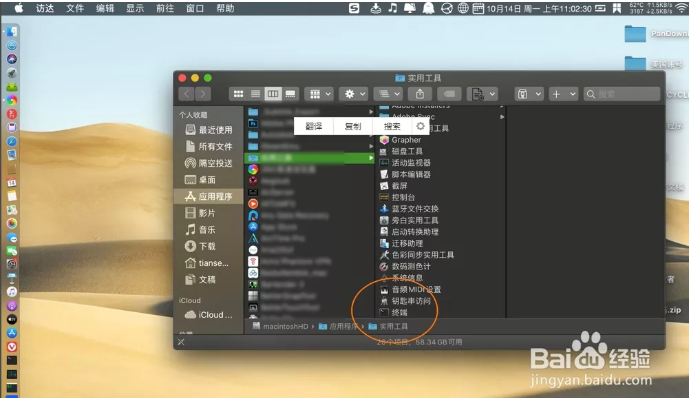Open the plus (+) toolbar dropdown
This screenshot has width=693, height=398.
pyautogui.click(x=564, y=94)
